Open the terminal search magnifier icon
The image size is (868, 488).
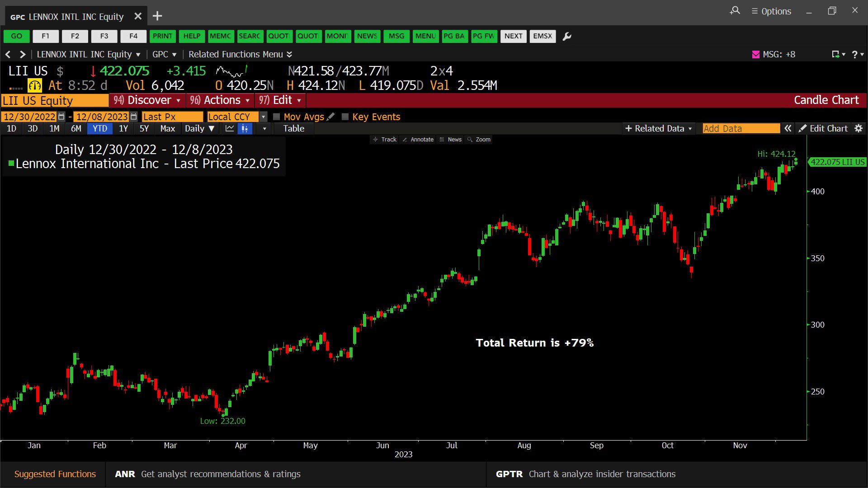(x=735, y=10)
